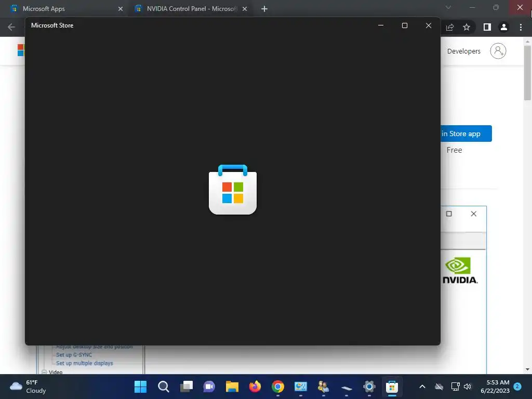Click the maximize square in NVIDIA preview image
Viewport: 532px width, 399px height.
(x=449, y=214)
